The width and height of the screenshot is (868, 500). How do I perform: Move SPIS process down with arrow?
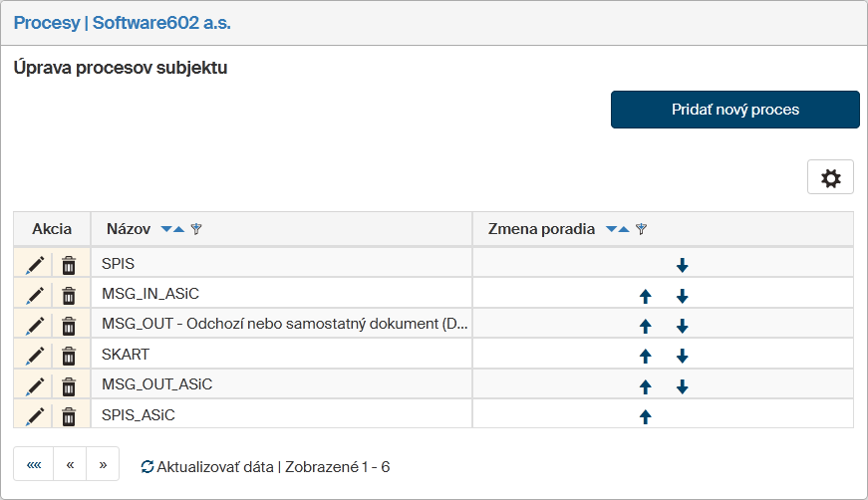(683, 265)
